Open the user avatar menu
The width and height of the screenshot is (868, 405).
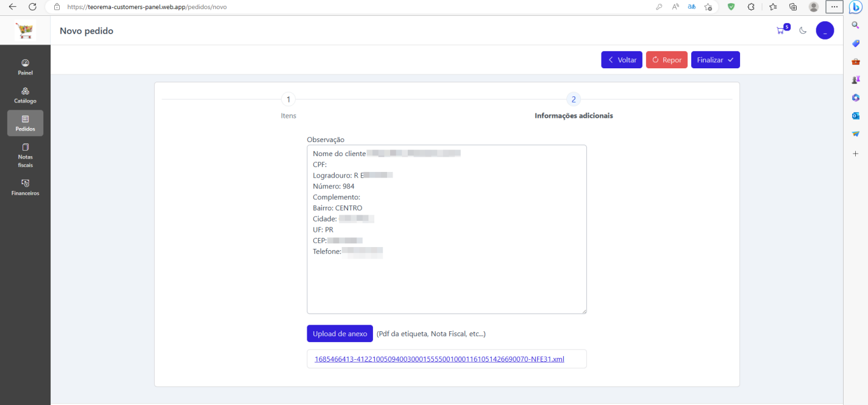(825, 30)
